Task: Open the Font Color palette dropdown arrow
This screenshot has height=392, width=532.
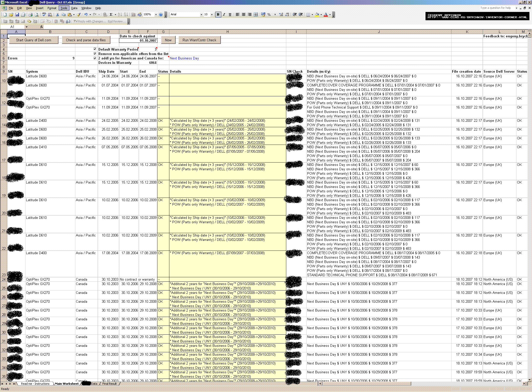Action: [x=330, y=15]
